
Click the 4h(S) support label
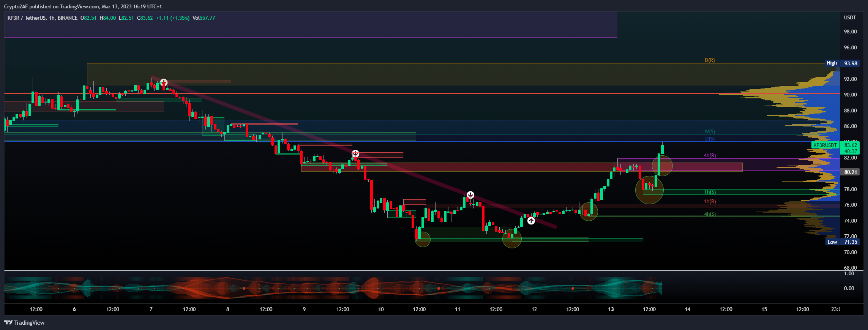710,214
